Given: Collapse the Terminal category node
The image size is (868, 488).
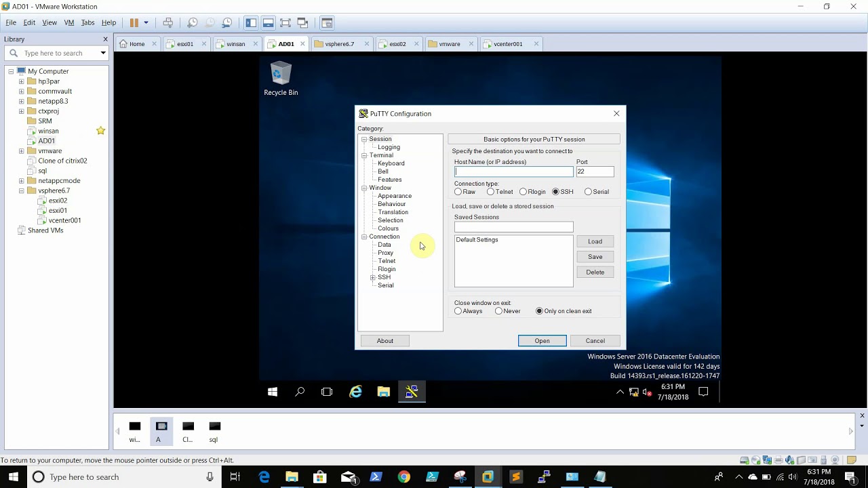Looking at the screenshot, I should 364,155.
